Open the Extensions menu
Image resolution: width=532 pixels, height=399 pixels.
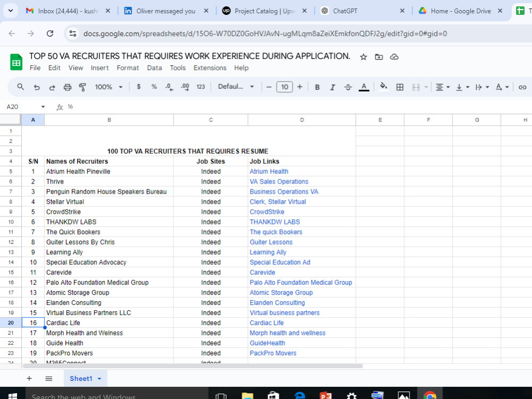(x=210, y=68)
